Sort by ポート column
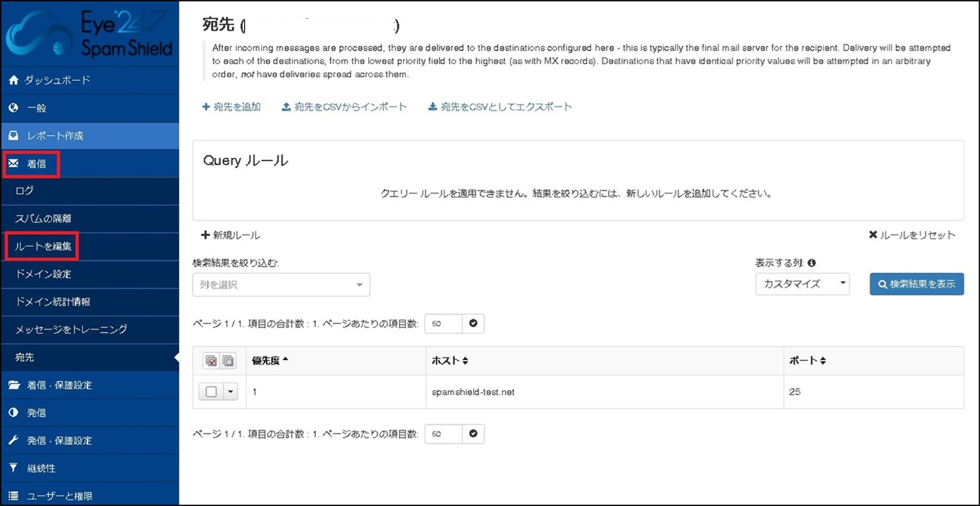Viewport: 980px width, 506px height. 808,361
